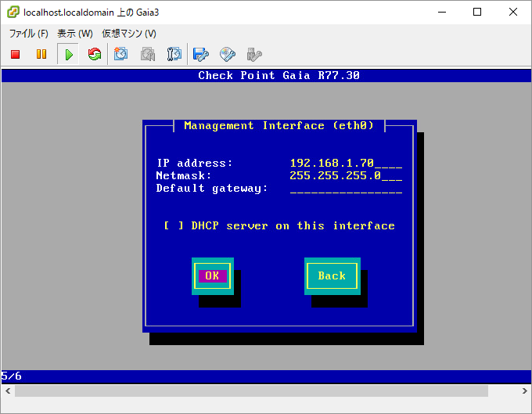Image resolution: width=532 pixels, height=414 pixels.
Task: Click the window title 'localhost.localdomain 上の Gaia3'
Action: 92,13
